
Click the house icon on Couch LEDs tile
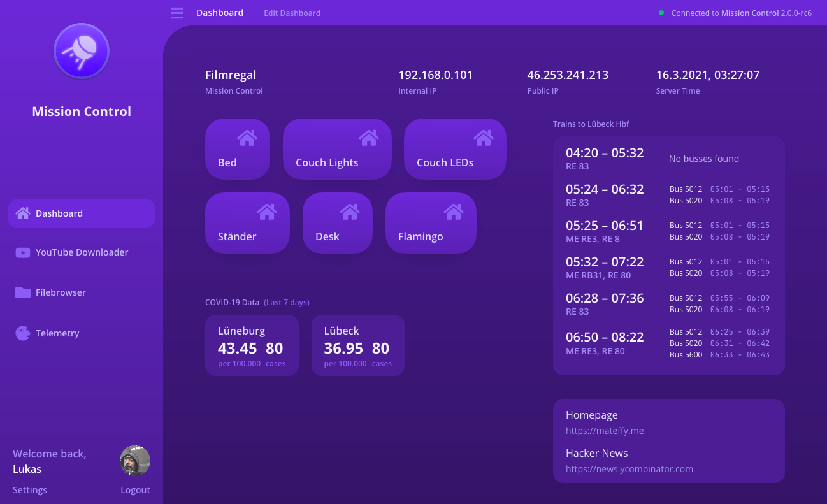coord(484,137)
